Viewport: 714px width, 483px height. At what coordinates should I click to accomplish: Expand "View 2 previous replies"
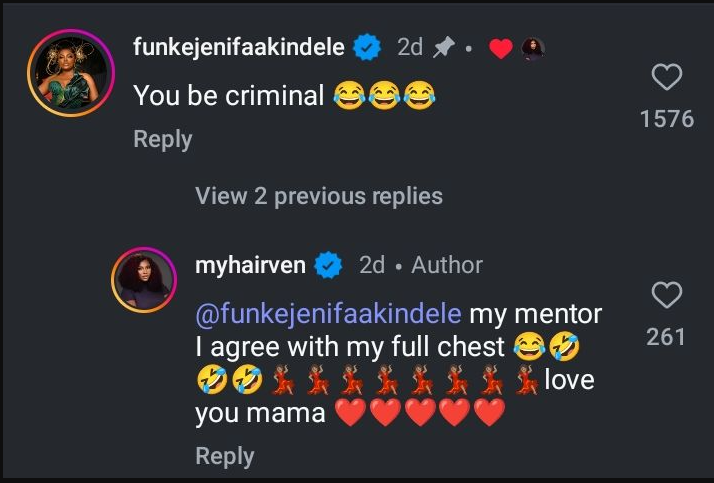pos(318,196)
